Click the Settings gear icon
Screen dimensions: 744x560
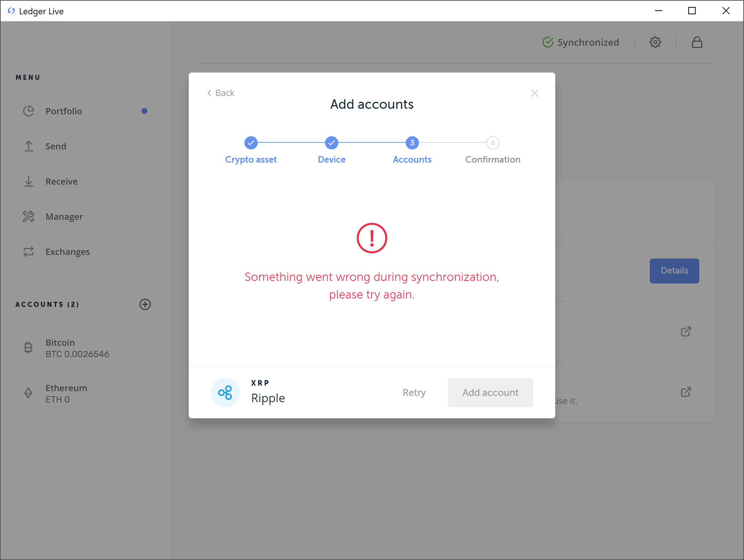[x=655, y=42]
